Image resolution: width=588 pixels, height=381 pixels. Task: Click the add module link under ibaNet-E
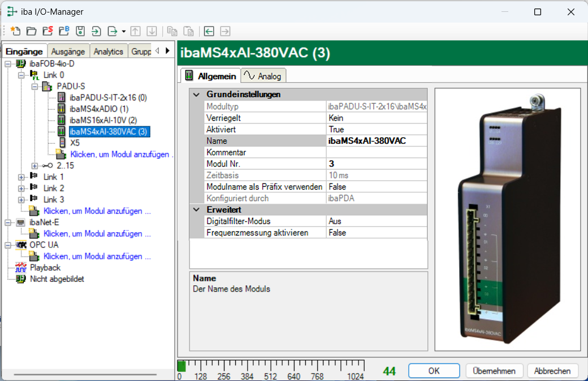[x=97, y=234]
